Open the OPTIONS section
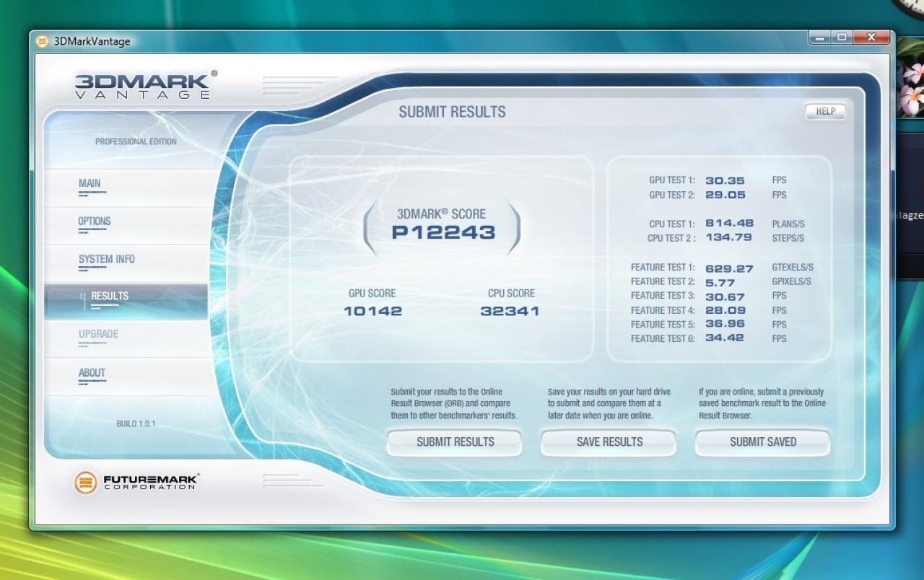Screen dimensions: 924x580 [126, 225]
